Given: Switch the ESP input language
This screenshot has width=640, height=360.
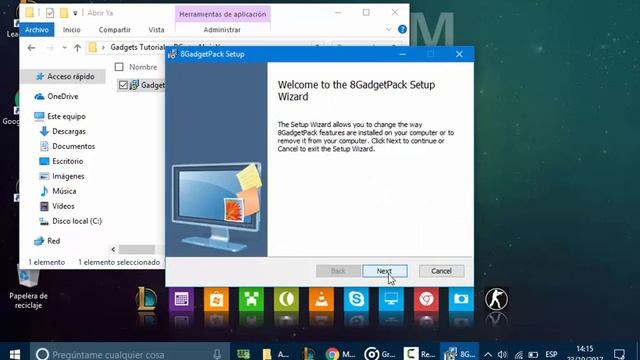Looking at the screenshot, I should [x=551, y=354].
